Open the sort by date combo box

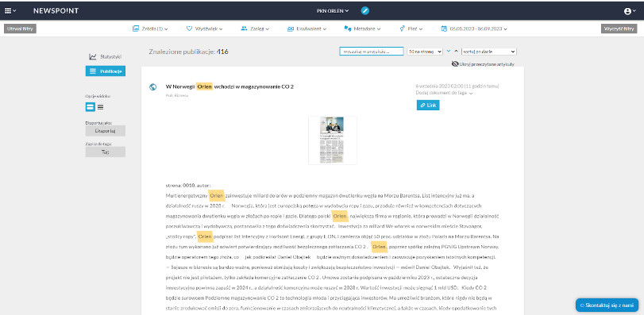click(488, 52)
